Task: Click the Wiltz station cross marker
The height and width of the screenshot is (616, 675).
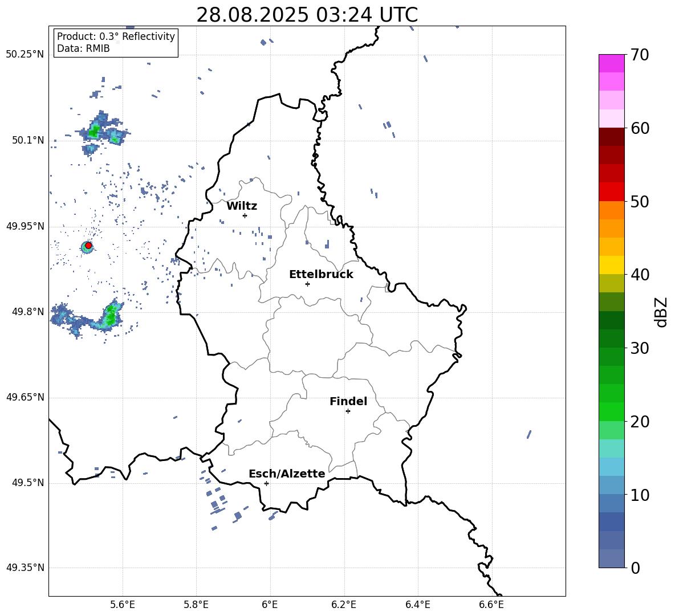Action: (x=245, y=215)
